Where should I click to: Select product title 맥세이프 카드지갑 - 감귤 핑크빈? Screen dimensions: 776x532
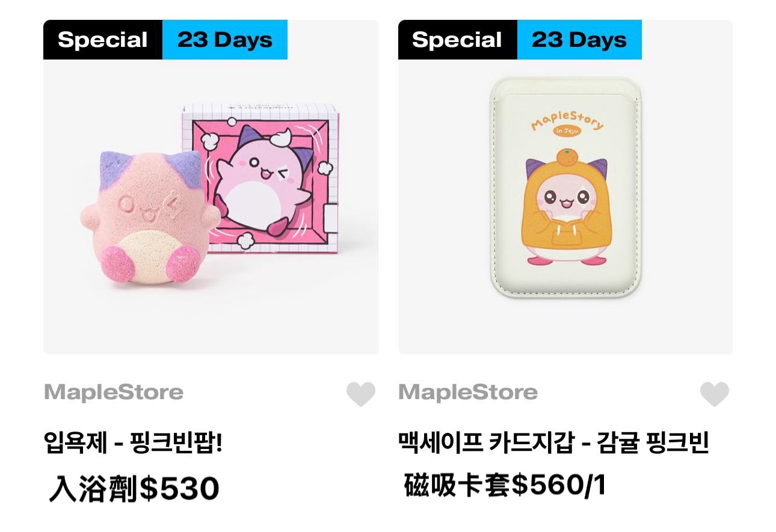pyautogui.click(x=553, y=444)
